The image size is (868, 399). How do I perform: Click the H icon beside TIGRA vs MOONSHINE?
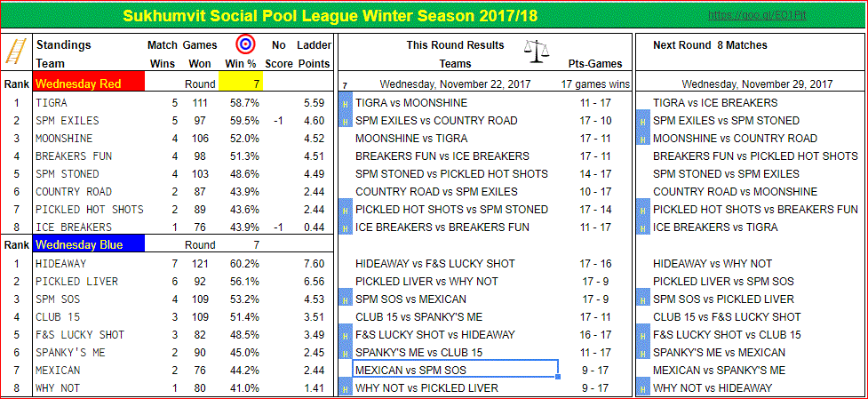tap(345, 103)
